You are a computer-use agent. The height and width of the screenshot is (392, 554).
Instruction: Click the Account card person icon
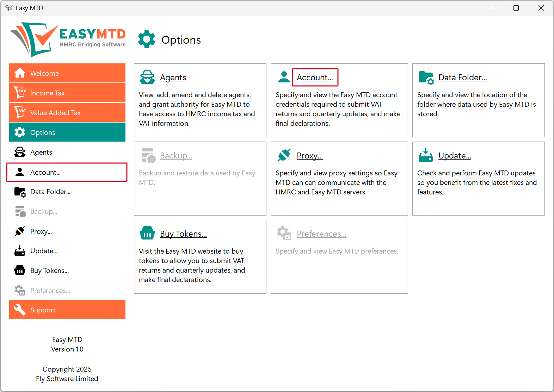tap(284, 77)
